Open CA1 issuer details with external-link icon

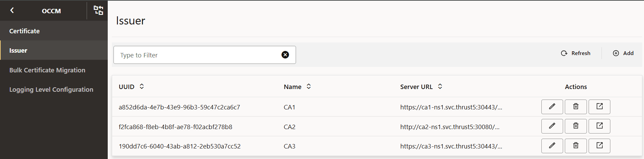click(x=599, y=107)
